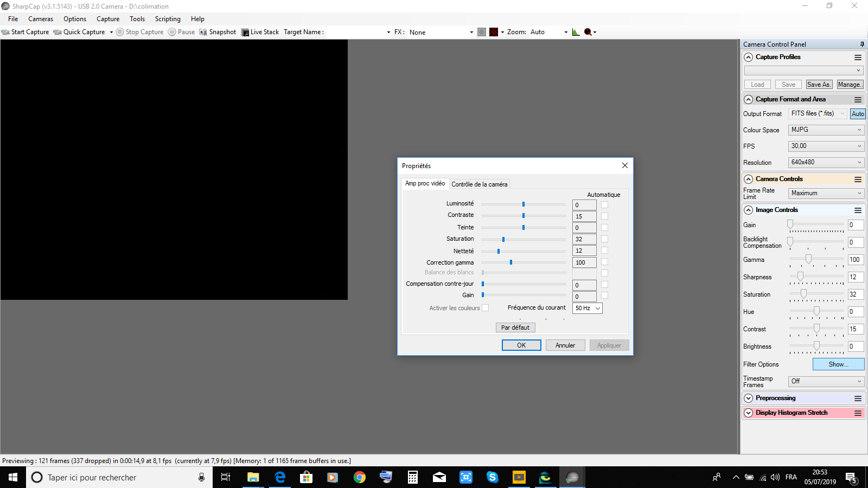Image resolution: width=868 pixels, height=488 pixels.
Task: Open the Fréquence du courant dropdown
Action: tap(588, 308)
